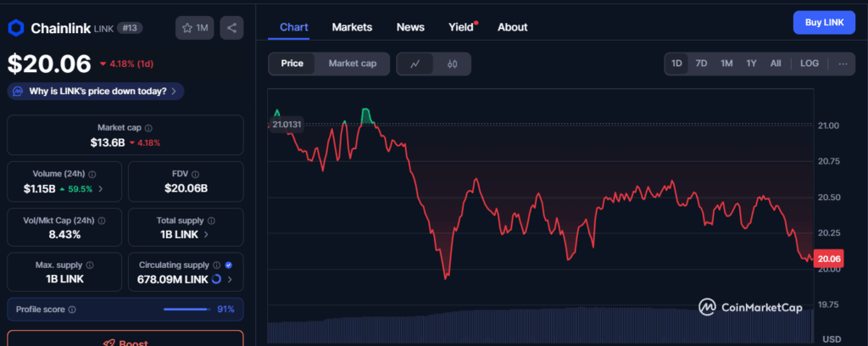The image size is (868, 346).
Task: Click the USD axis label
Action: point(831,339)
